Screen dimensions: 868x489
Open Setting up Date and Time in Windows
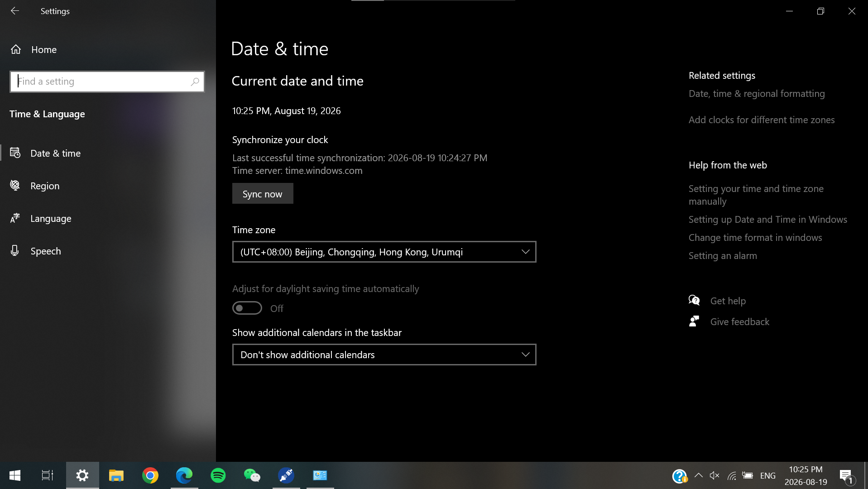(768, 220)
